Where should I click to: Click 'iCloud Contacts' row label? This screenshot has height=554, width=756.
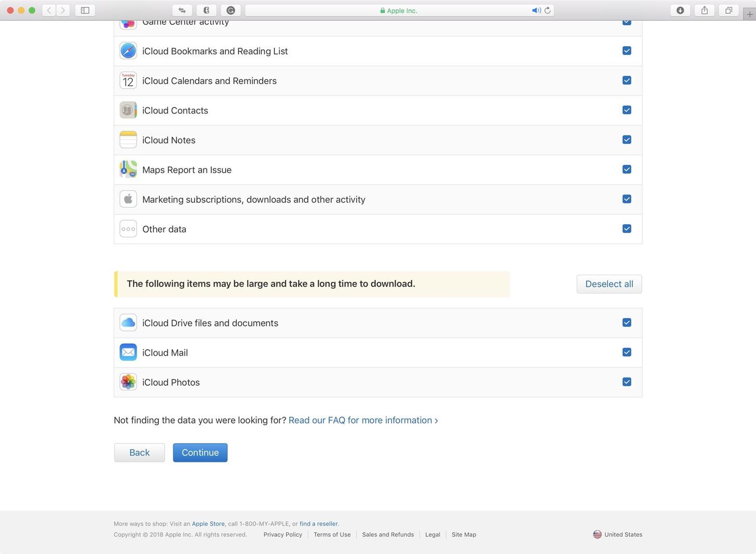point(175,111)
